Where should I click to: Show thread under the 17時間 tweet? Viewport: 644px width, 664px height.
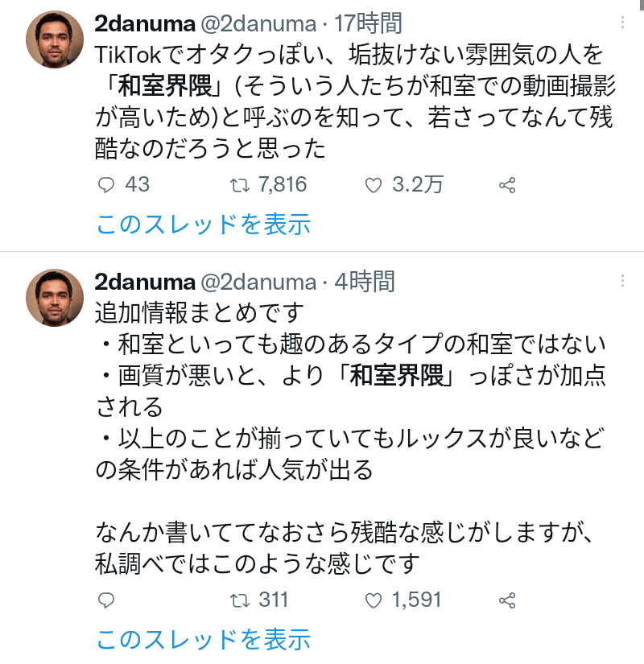pyautogui.click(x=203, y=225)
